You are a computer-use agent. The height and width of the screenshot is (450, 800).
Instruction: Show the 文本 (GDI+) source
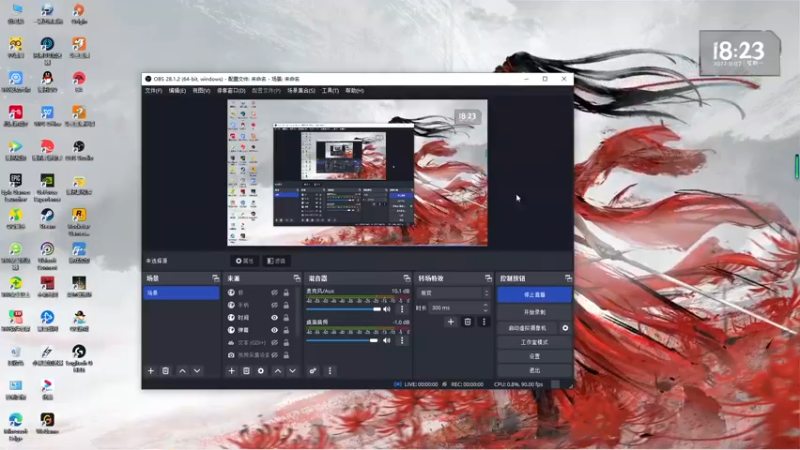tap(274, 342)
